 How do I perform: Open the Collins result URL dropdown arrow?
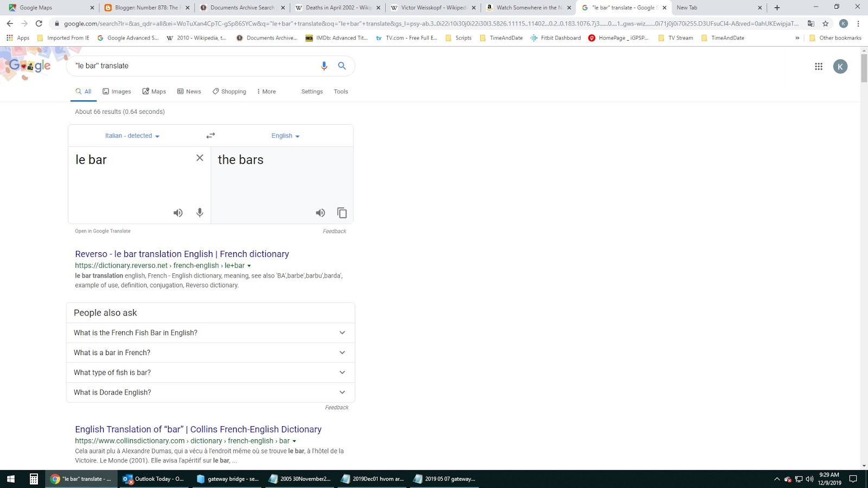click(295, 441)
